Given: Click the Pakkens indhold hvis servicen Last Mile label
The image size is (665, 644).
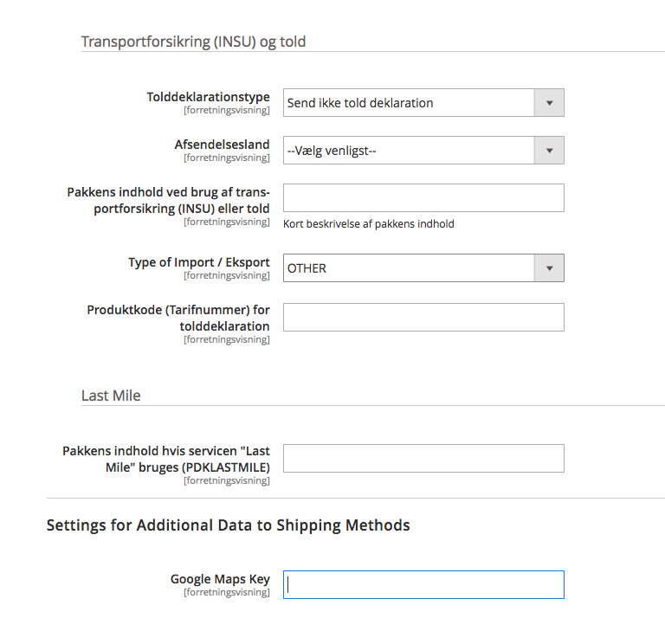Looking at the screenshot, I should tap(166, 459).
